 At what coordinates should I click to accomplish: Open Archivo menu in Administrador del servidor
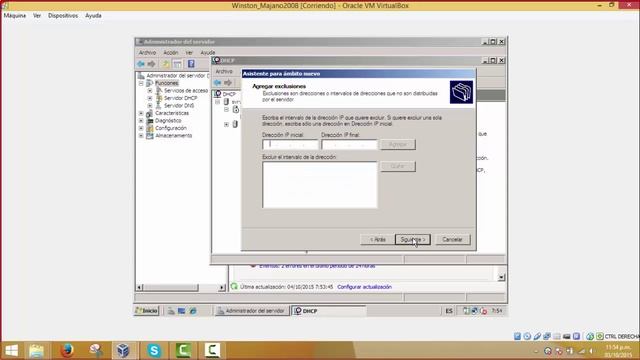tap(147, 53)
